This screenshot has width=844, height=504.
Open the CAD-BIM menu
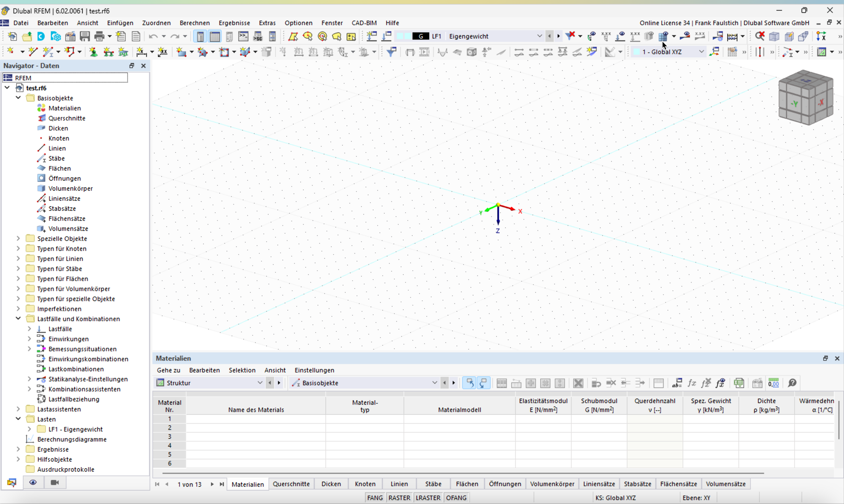point(364,23)
